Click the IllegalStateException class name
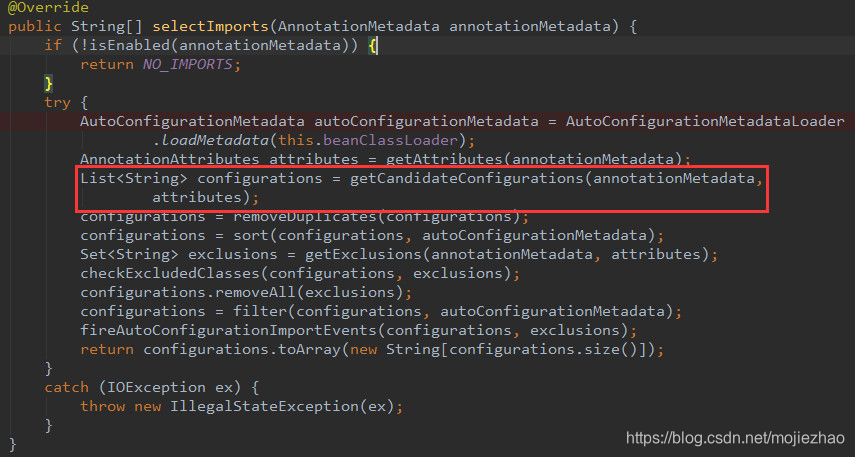 tap(264, 406)
